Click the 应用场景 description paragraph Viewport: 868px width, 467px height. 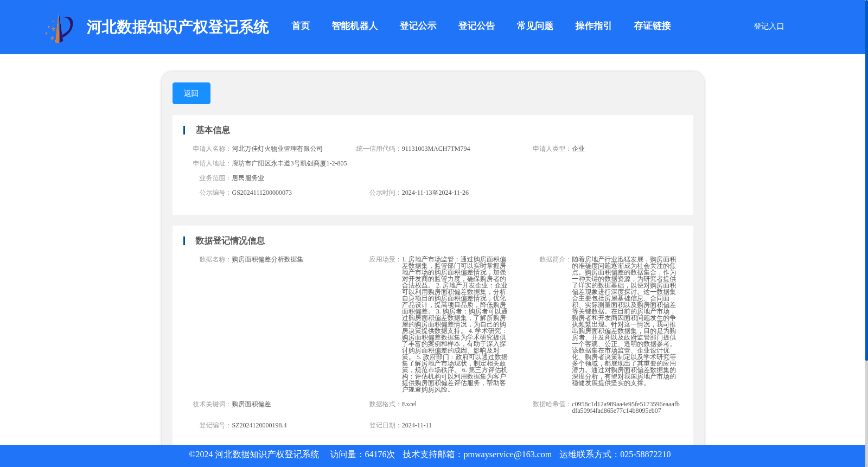(455, 324)
